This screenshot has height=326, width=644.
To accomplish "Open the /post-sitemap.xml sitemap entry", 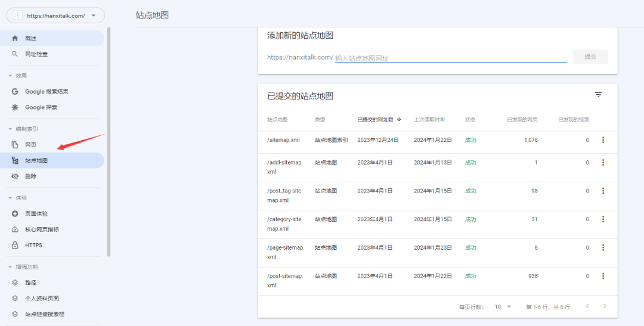I will [x=285, y=281].
